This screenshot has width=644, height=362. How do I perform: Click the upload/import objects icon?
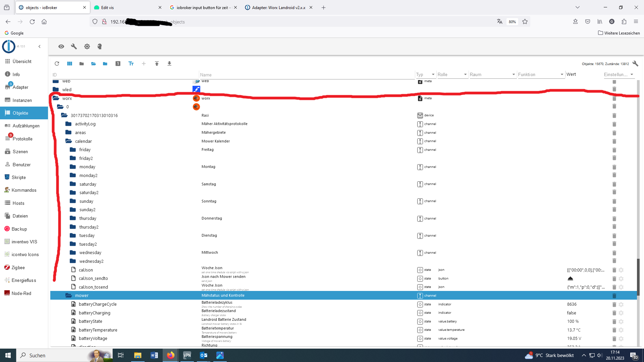(157, 64)
